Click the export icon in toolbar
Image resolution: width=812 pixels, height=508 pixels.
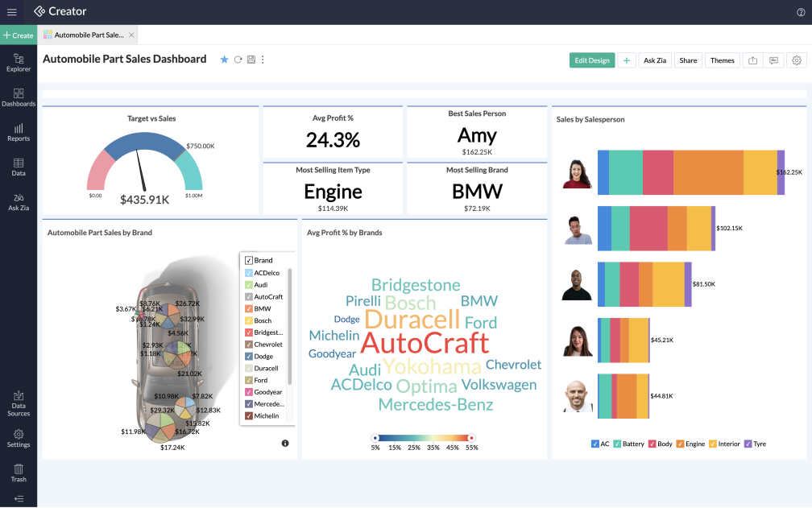(752, 60)
